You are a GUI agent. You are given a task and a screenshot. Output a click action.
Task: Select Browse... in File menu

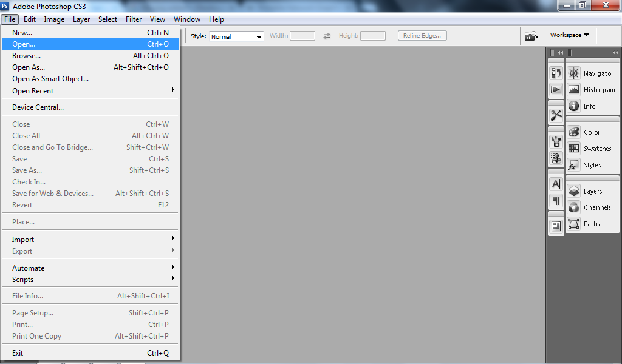click(91, 55)
